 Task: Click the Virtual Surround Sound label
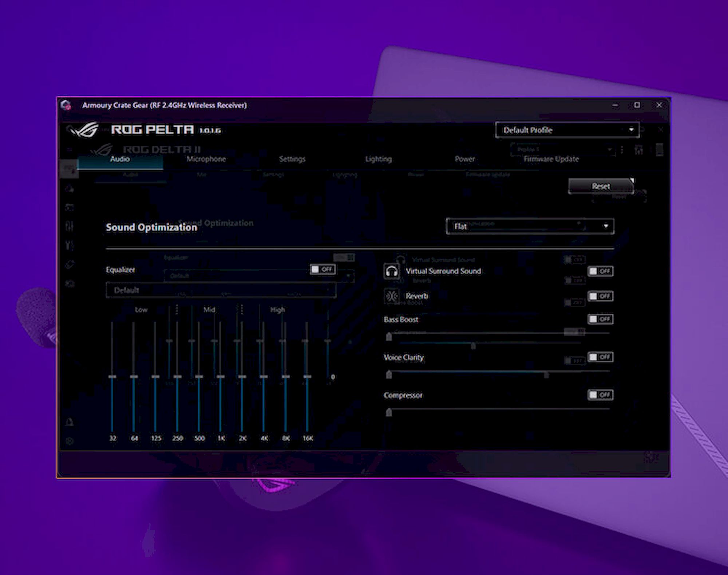(x=443, y=271)
